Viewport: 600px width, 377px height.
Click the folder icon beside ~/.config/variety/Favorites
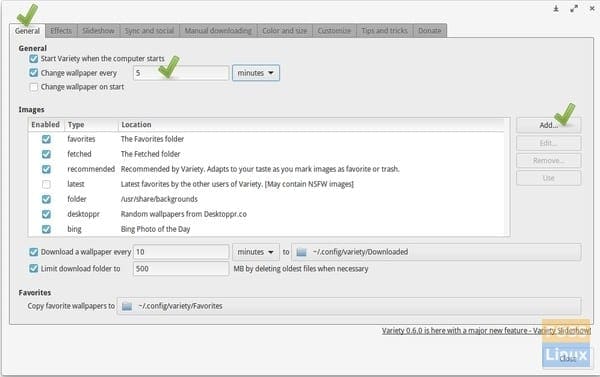pyautogui.click(x=127, y=306)
